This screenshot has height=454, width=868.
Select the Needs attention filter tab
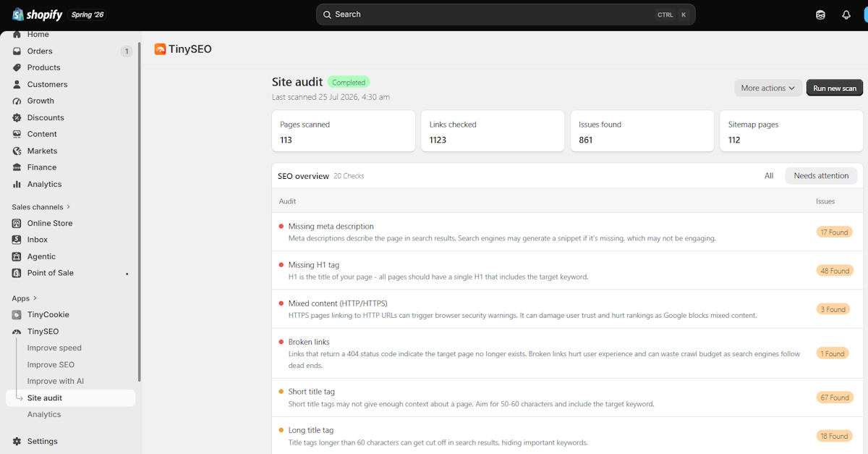(821, 176)
